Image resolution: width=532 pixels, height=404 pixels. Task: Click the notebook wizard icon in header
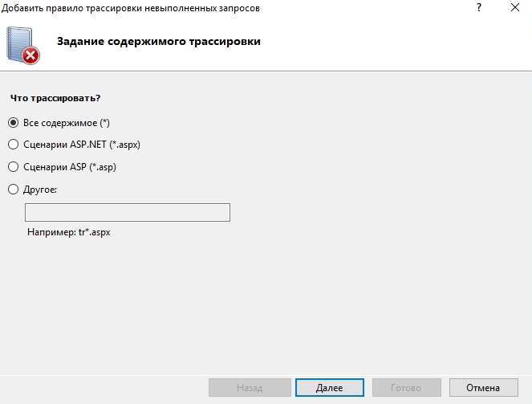21,44
